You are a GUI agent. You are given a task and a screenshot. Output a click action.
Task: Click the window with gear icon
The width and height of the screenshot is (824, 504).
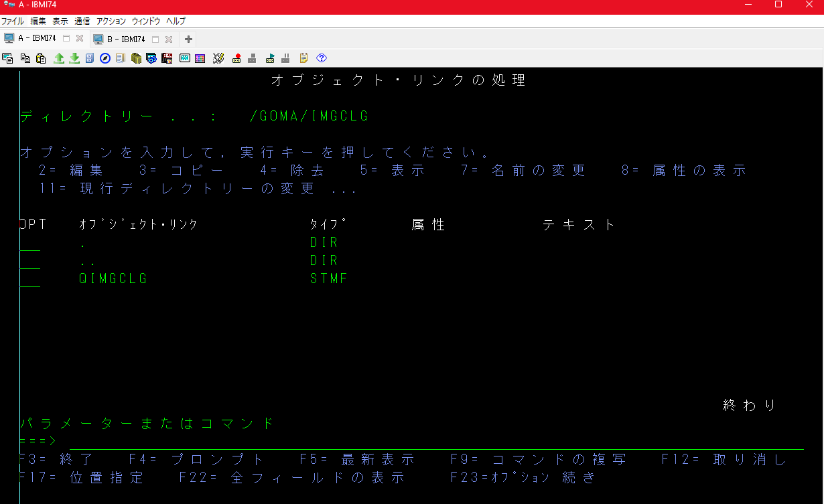click(151, 58)
